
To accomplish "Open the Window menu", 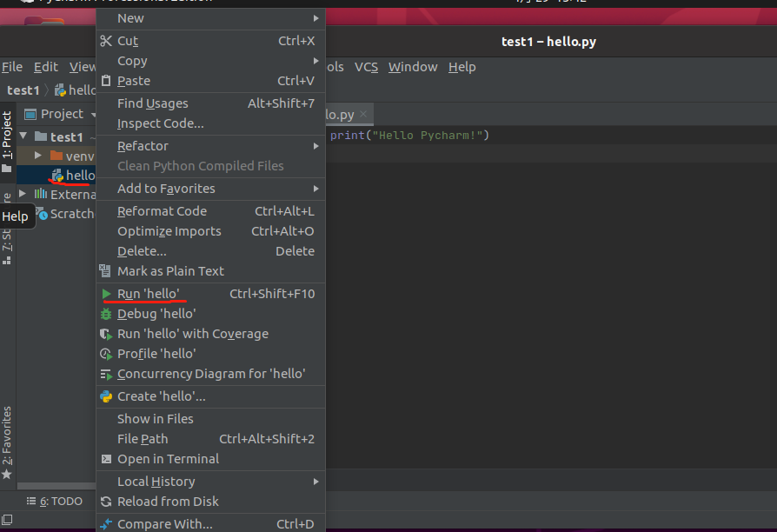I will (x=413, y=67).
